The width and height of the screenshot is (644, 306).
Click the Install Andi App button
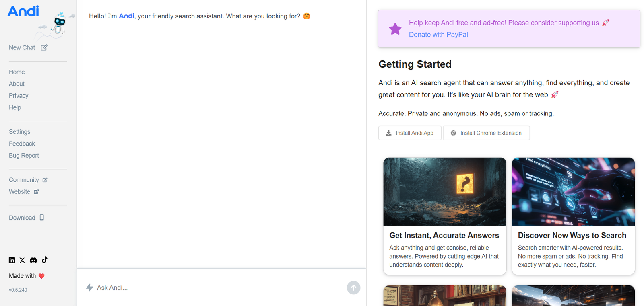coord(410,133)
